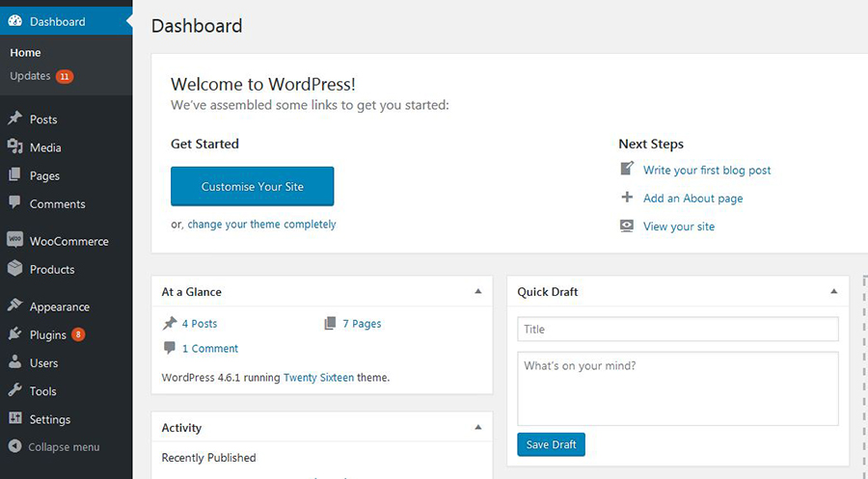Open the Appearance paintbrush icon

pyautogui.click(x=14, y=306)
